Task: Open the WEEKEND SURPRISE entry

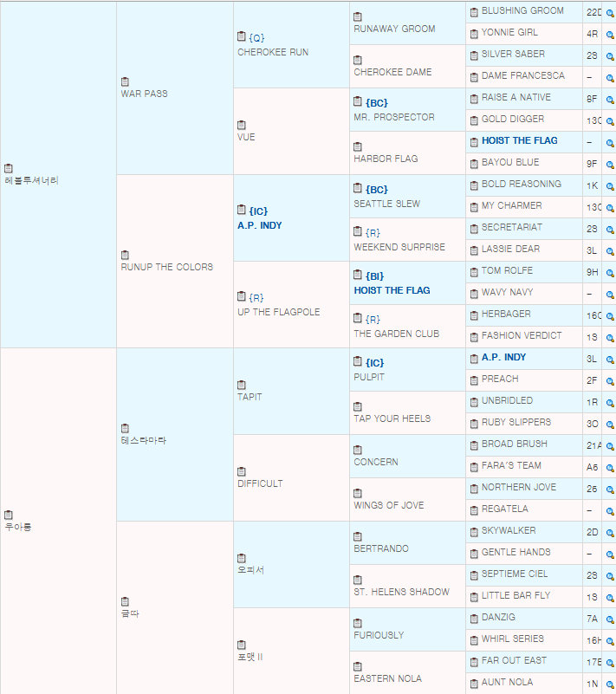Action: click(399, 248)
